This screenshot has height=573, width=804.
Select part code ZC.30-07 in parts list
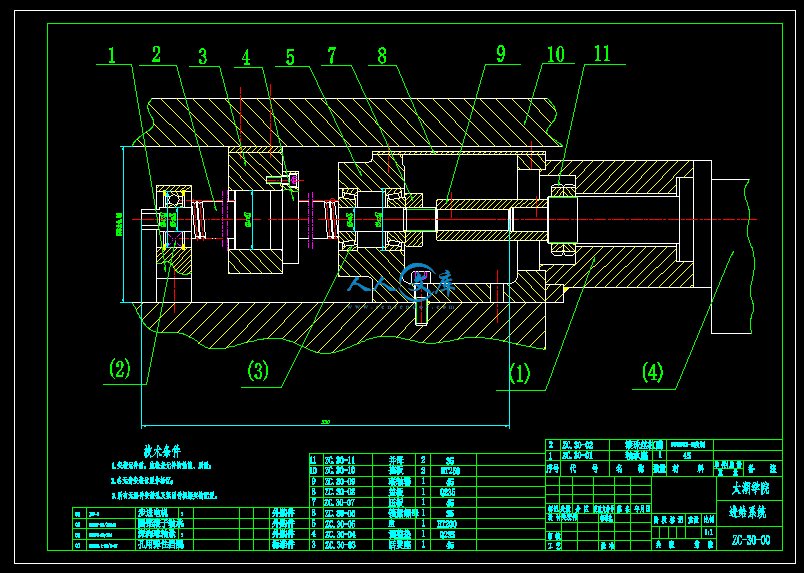point(338,502)
